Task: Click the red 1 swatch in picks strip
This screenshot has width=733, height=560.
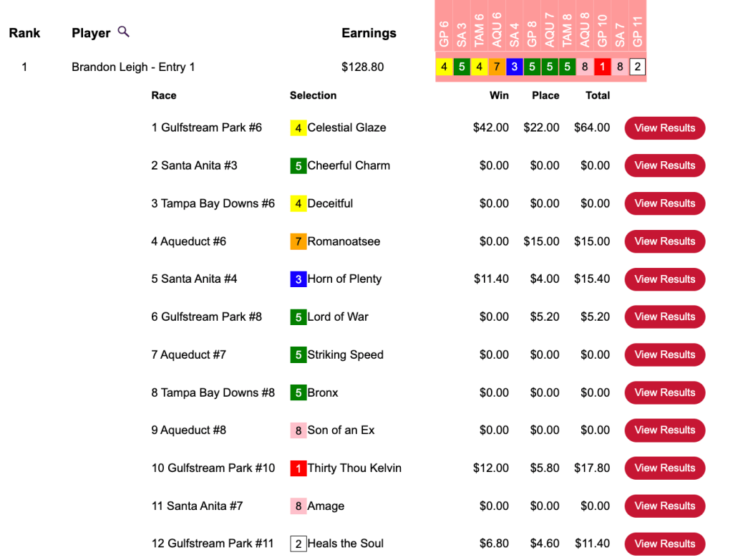Action: (x=602, y=67)
